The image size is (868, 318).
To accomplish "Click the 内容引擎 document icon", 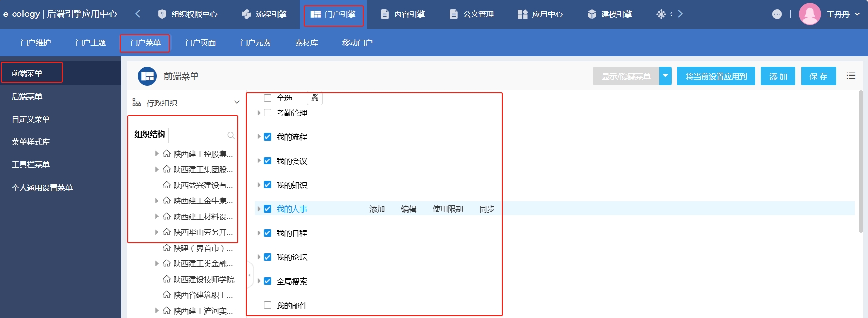I will click(384, 14).
